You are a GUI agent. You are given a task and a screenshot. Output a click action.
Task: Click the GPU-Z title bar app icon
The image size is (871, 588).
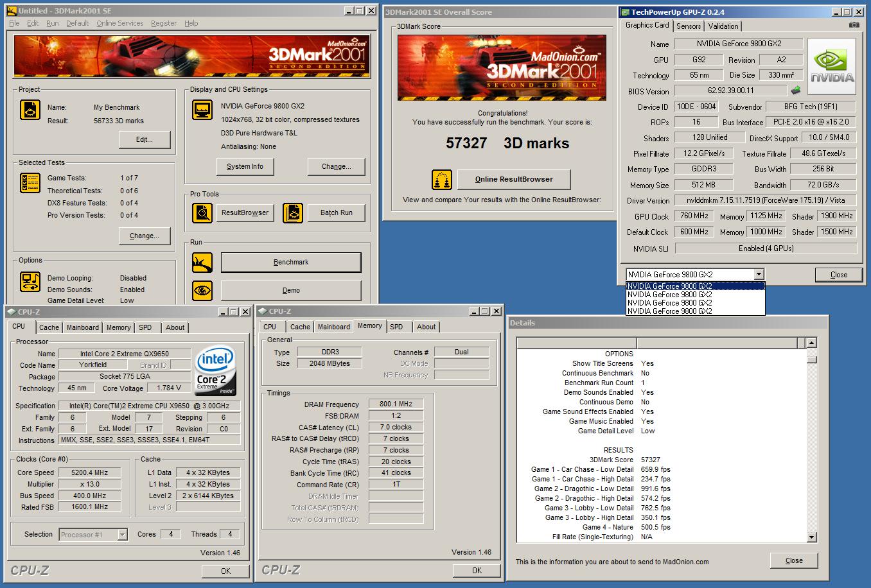tap(624, 12)
